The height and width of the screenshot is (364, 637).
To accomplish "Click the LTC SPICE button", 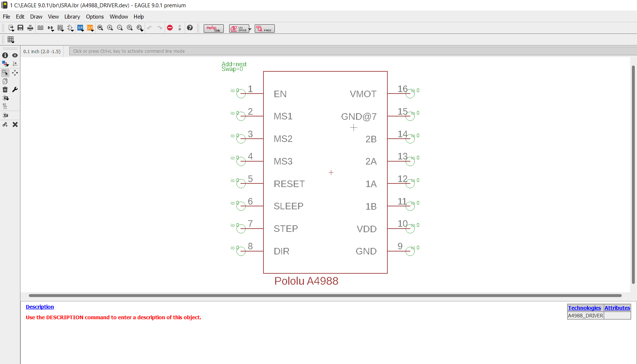I will [238, 28].
